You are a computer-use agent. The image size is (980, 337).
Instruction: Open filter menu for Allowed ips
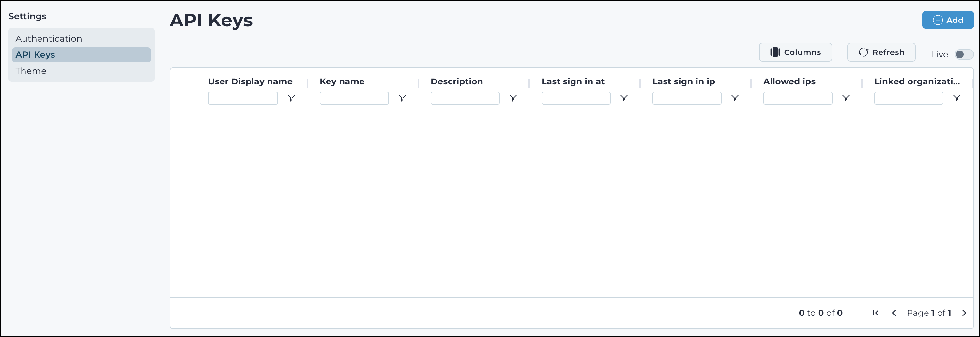tap(846, 98)
